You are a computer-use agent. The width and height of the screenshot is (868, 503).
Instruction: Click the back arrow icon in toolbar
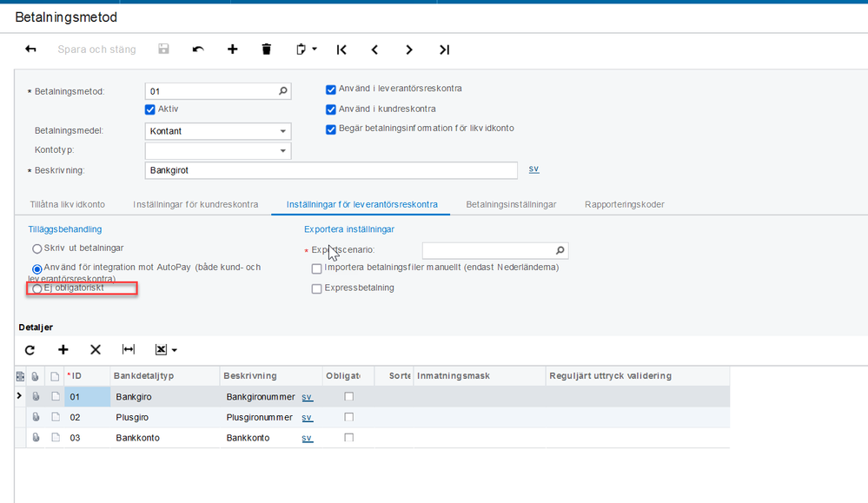pyautogui.click(x=31, y=50)
